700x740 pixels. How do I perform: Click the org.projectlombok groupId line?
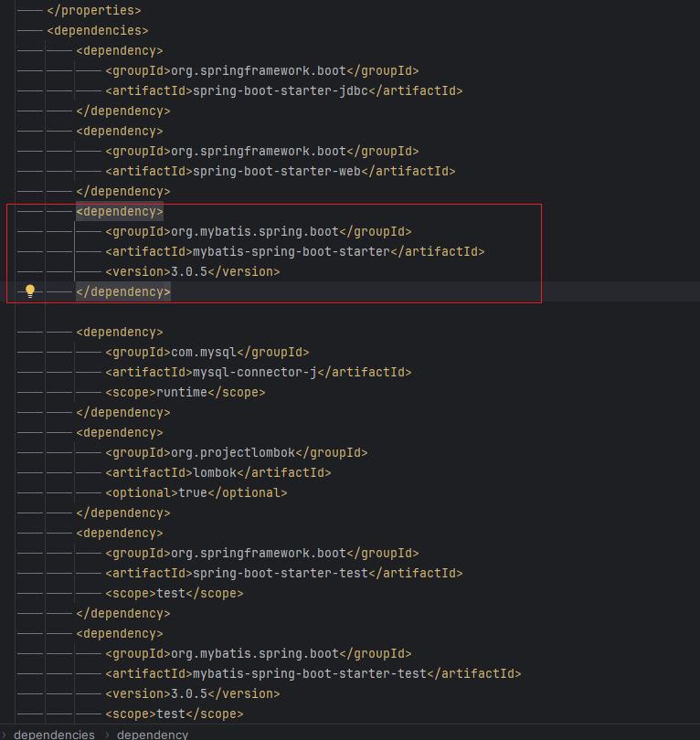(x=237, y=452)
